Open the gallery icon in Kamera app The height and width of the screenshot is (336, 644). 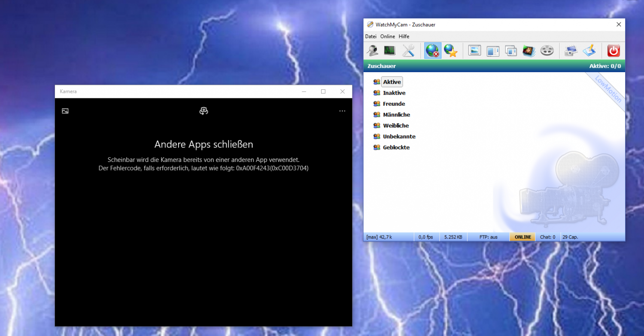(65, 111)
